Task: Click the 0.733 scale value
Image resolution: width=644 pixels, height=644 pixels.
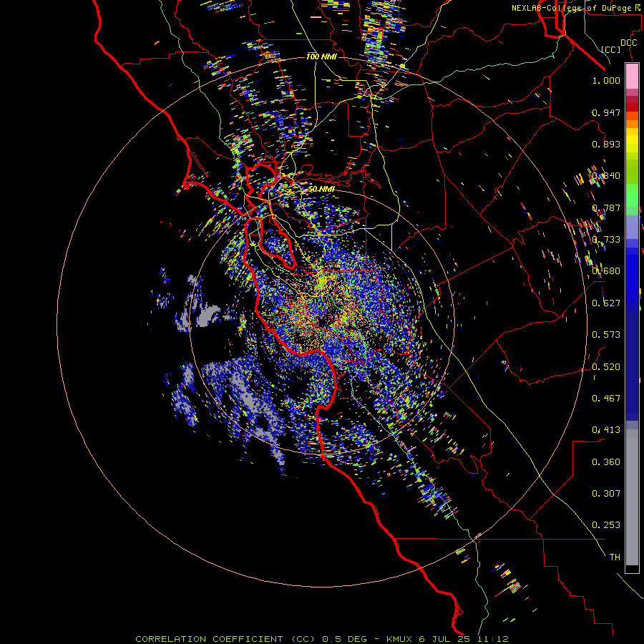Action: 606,240
